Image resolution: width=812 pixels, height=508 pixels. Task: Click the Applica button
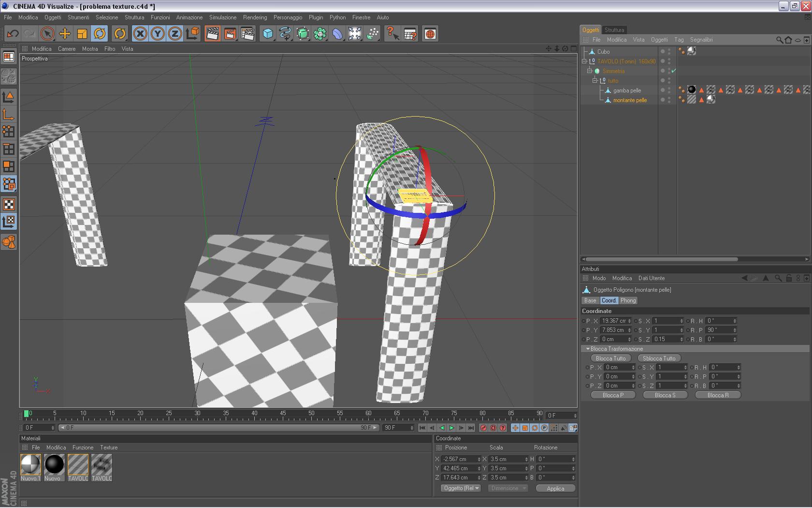point(555,489)
